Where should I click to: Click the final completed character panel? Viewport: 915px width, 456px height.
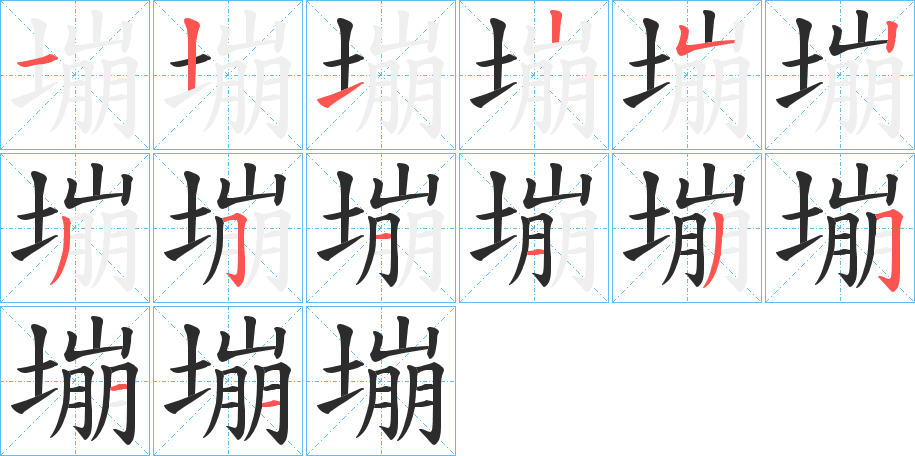point(381,381)
